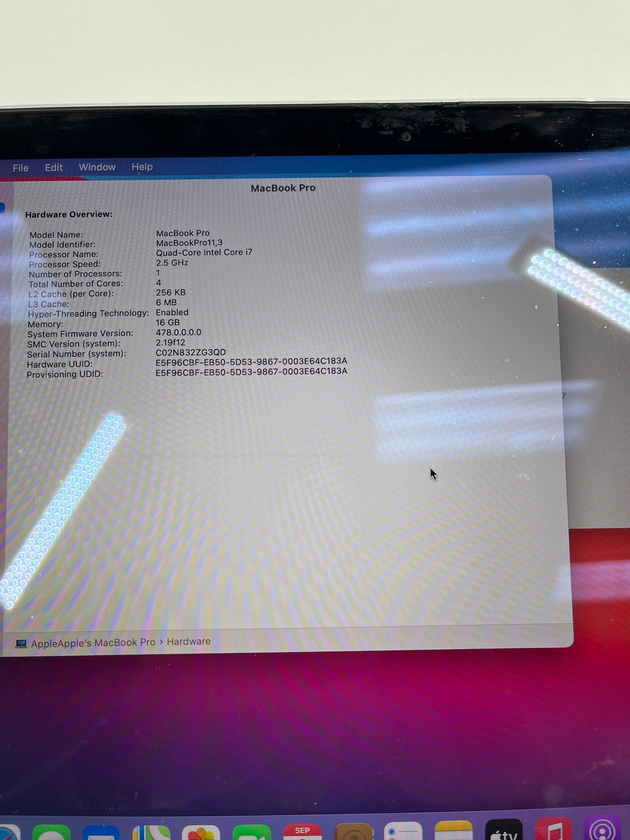Viewport: 630px width, 840px height.
Task: Select the MacBookPro11,3 model identifier value
Action: click(189, 243)
